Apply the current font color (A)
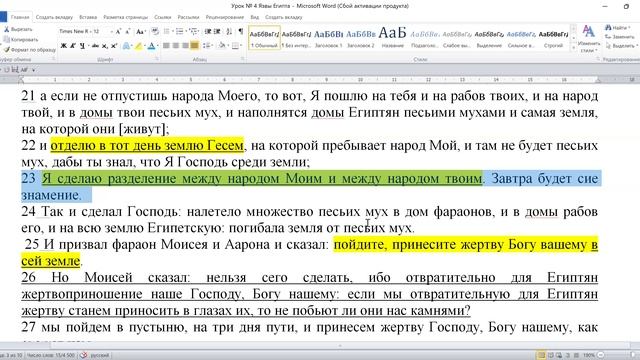640x360 pixels. pyautogui.click(x=151, y=46)
